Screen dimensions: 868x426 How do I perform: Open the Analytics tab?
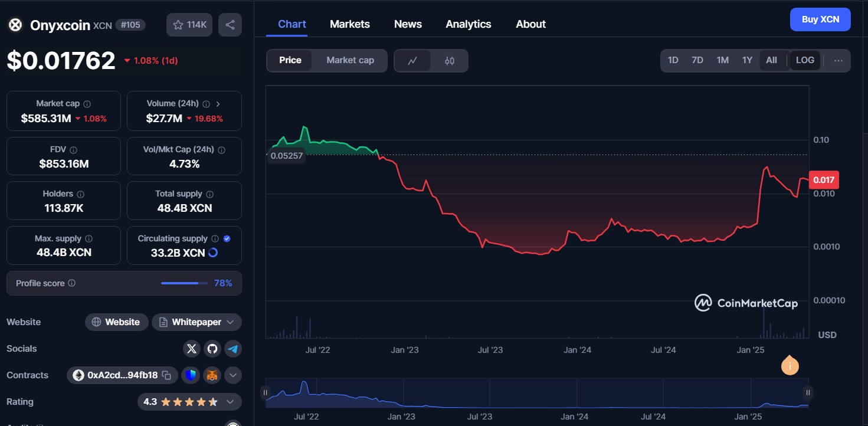pos(469,24)
